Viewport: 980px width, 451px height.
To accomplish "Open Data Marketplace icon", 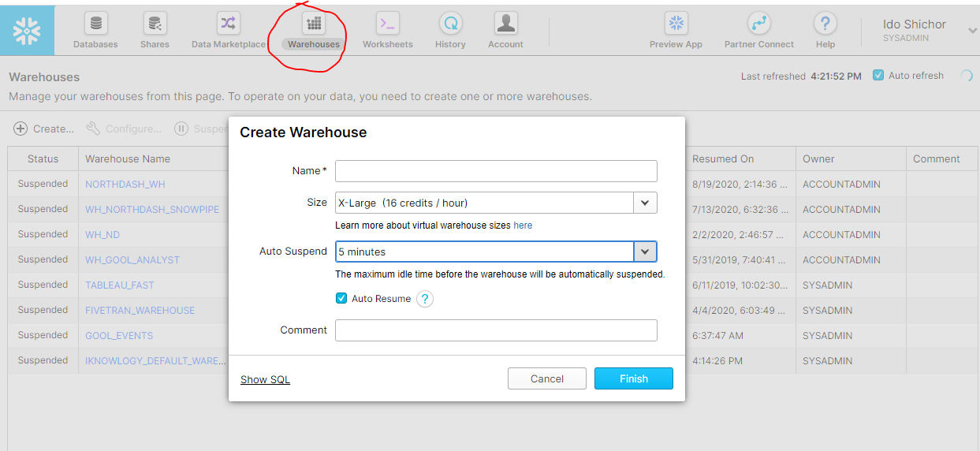I will [x=228, y=24].
